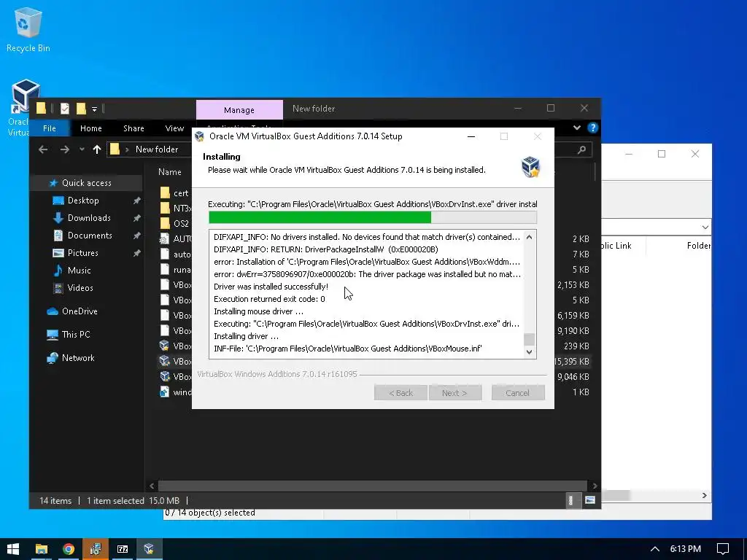
Task: Open dropdown arrow in background white window
Action: 705,227
